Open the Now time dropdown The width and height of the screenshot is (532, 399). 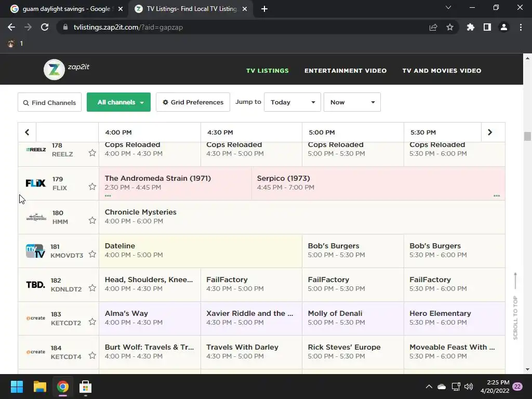click(x=352, y=102)
